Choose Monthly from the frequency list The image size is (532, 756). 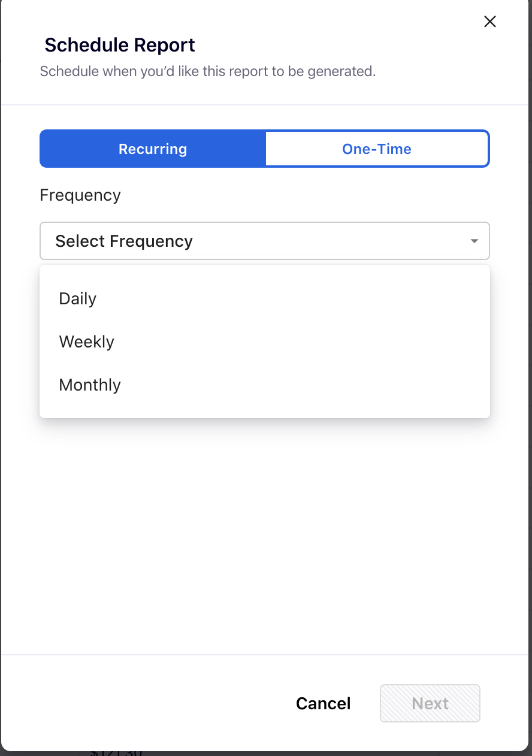click(90, 385)
